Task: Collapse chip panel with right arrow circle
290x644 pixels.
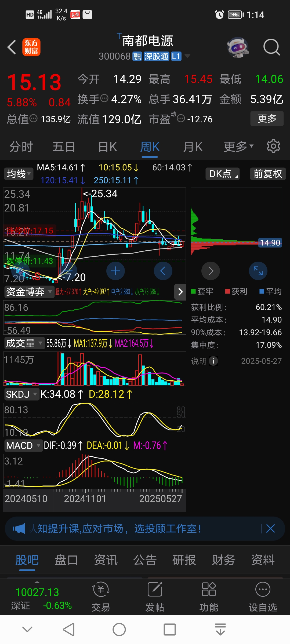Action: click(211, 271)
